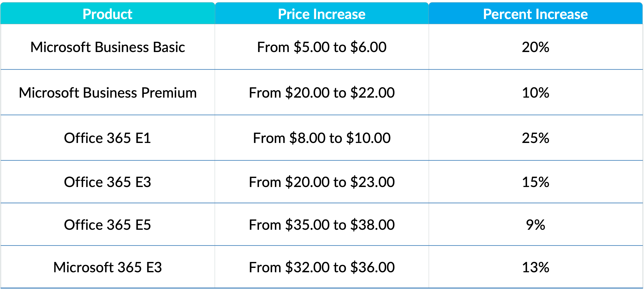644x289 pixels.
Task: Click the From $20.00 to $23.00 cell
Action: [x=322, y=182]
